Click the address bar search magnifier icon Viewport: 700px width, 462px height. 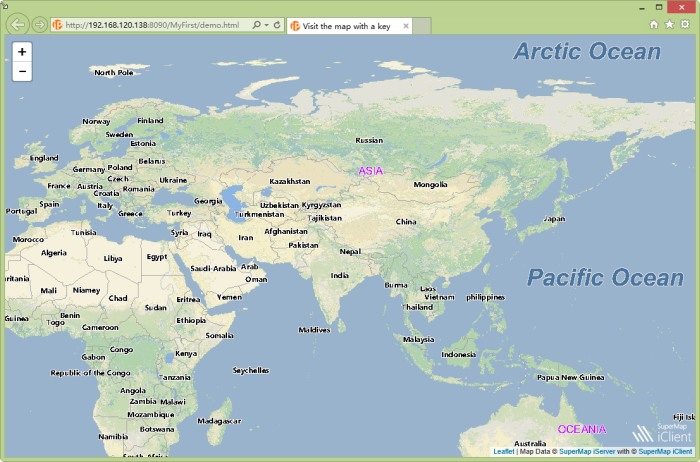click(x=256, y=24)
